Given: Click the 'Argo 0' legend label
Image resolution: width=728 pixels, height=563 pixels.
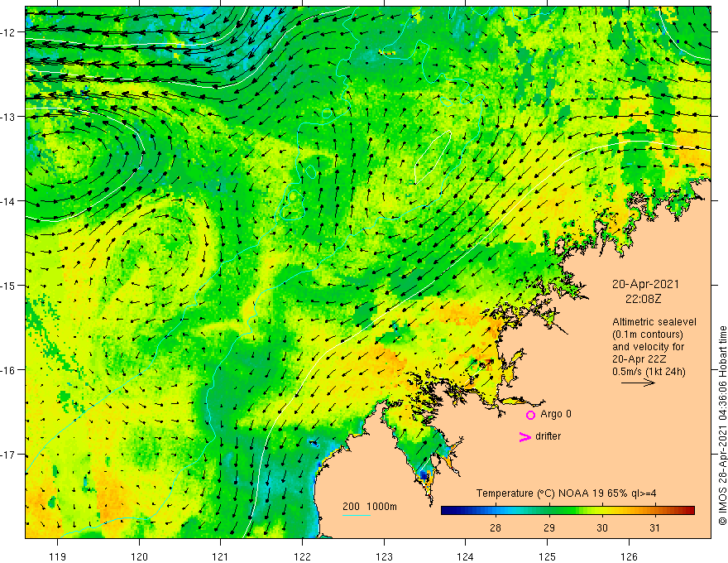Looking at the screenshot, I should point(556,414).
